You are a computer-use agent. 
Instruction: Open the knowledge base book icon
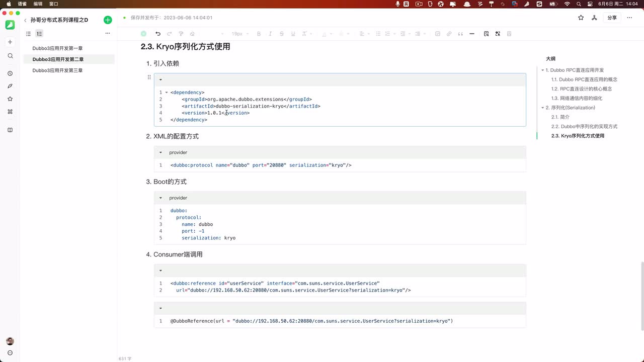click(10, 130)
